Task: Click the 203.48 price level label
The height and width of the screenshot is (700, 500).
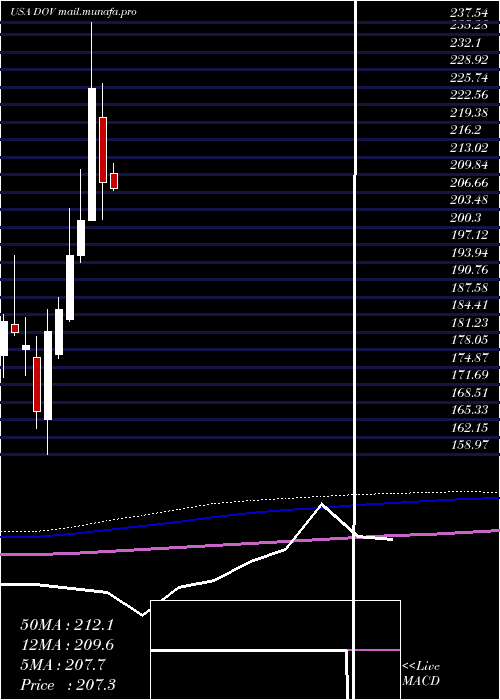Action: point(469,200)
